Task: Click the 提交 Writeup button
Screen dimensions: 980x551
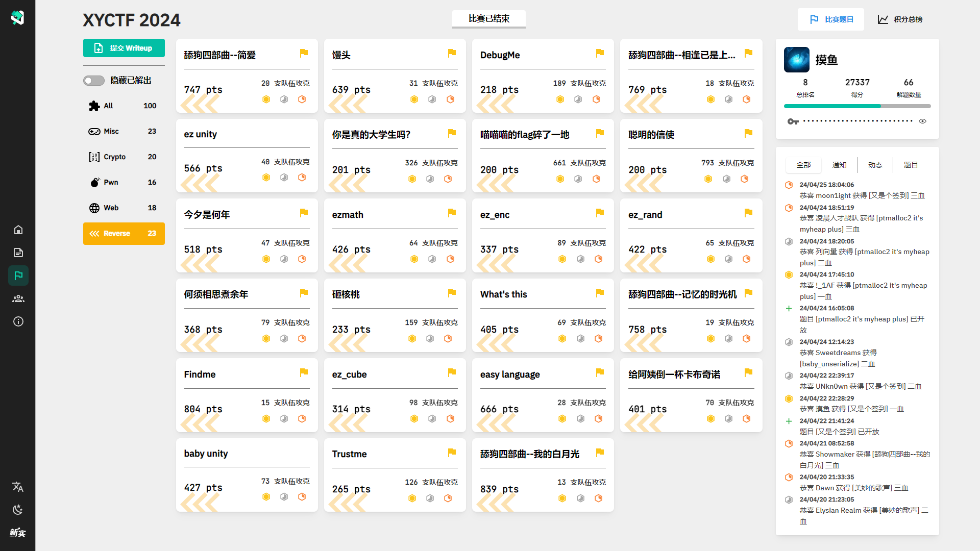Action: [x=124, y=48]
